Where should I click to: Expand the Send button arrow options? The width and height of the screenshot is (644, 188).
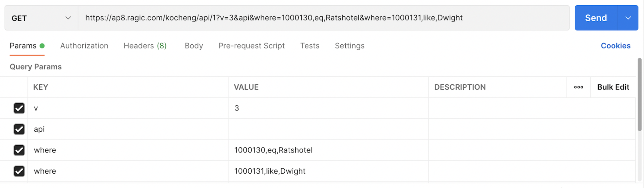coord(628,18)
